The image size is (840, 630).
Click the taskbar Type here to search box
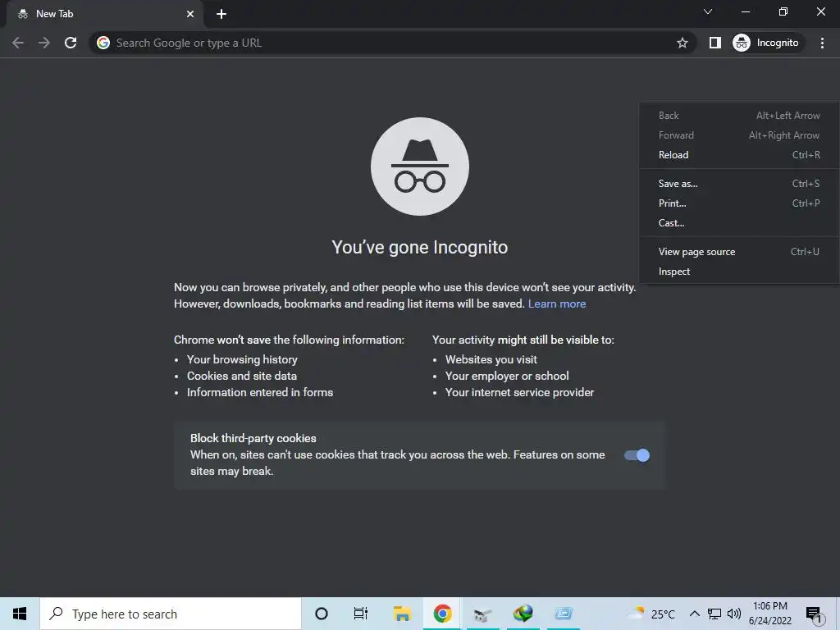tap(171, 614)
